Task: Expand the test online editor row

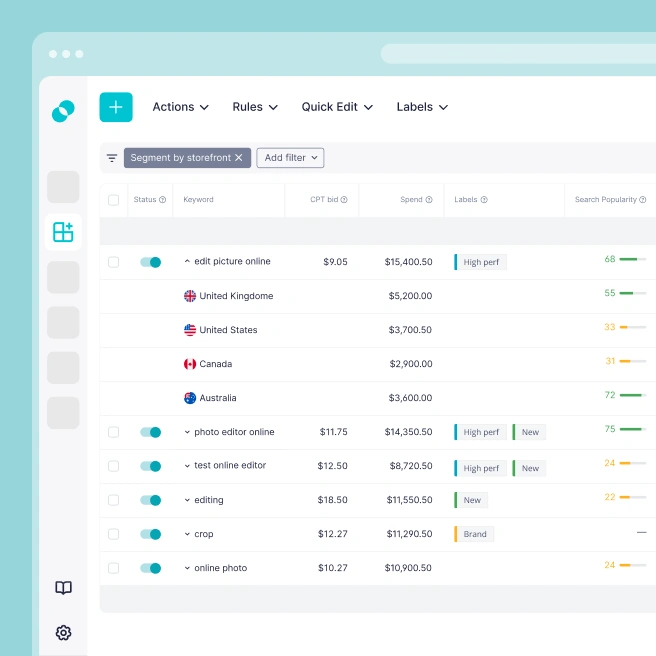Action: [x=187, y=466]
